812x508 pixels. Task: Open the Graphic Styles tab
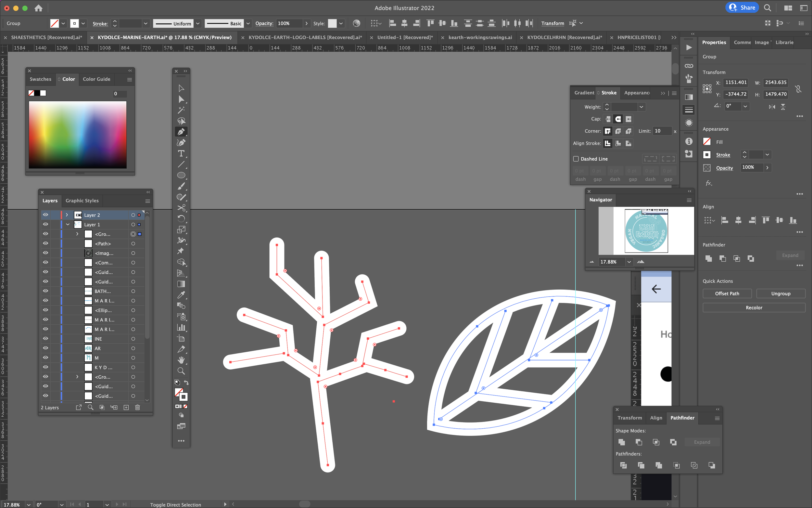82,201
